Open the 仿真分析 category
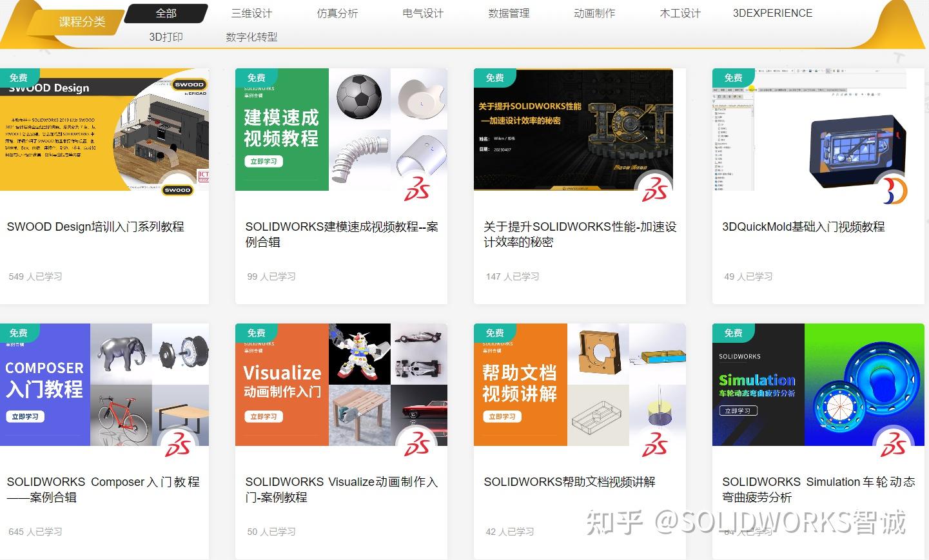The image size is (929, 560). [338, 13]
